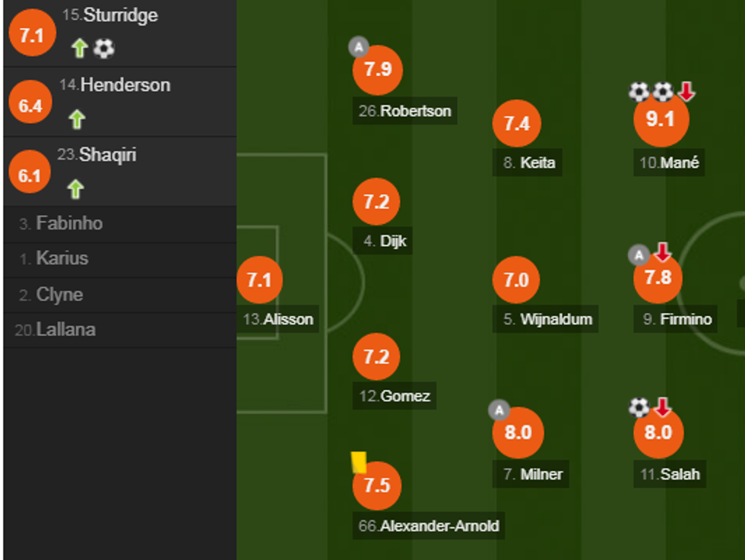The image size is (745, 560).
Task: Click Firmino's red substituted-off arrow
Action: (x=663, y=252)
